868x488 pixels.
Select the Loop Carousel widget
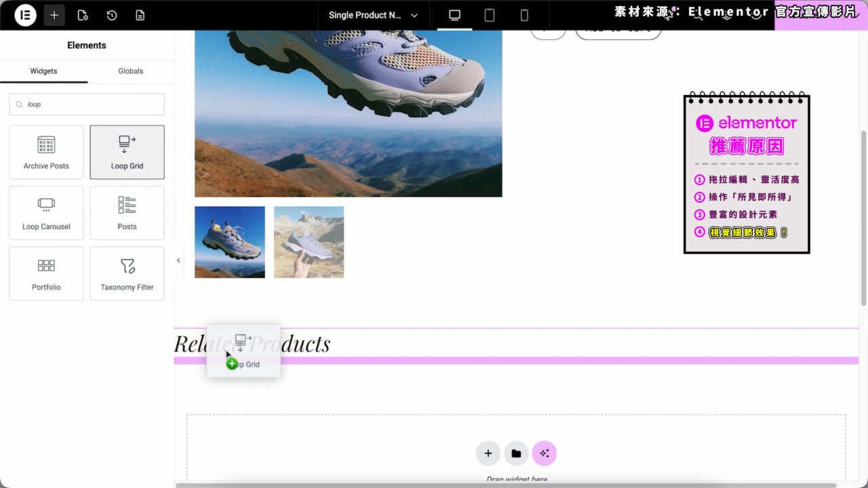46,213
